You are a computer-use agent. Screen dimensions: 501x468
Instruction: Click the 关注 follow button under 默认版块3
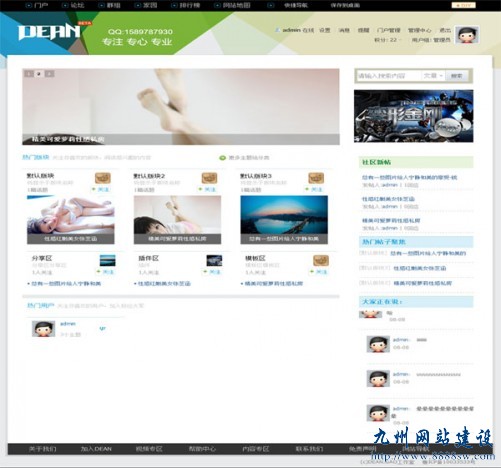click(315, 189)
